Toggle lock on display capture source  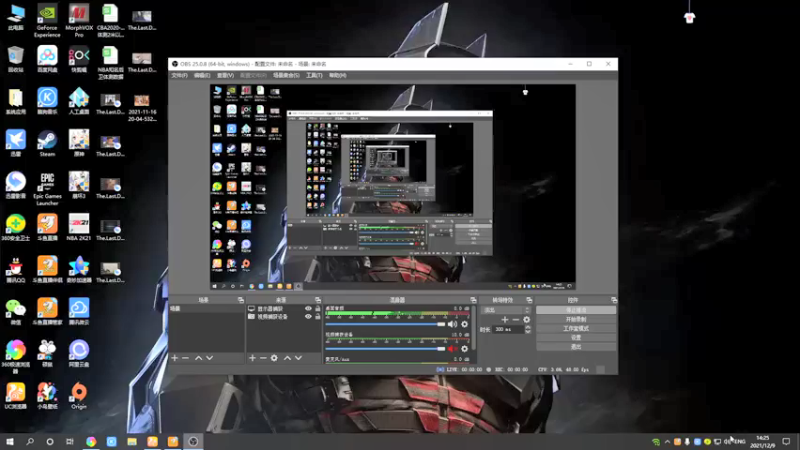318,309
